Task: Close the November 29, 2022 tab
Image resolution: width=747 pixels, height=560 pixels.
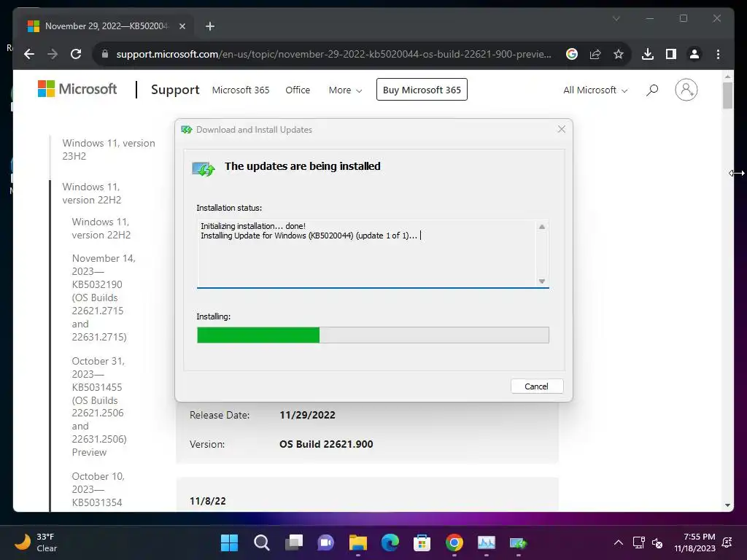Action: coord(182,26)
